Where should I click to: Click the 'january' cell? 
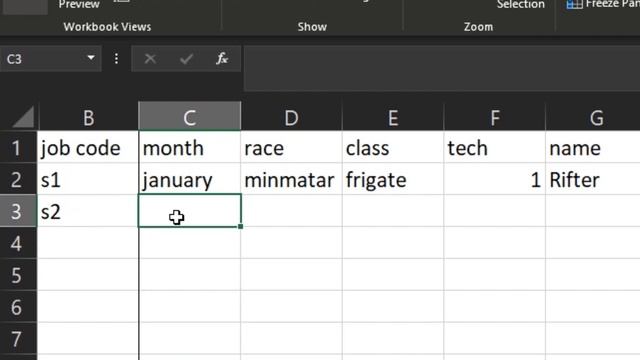[x=190, y=179]
